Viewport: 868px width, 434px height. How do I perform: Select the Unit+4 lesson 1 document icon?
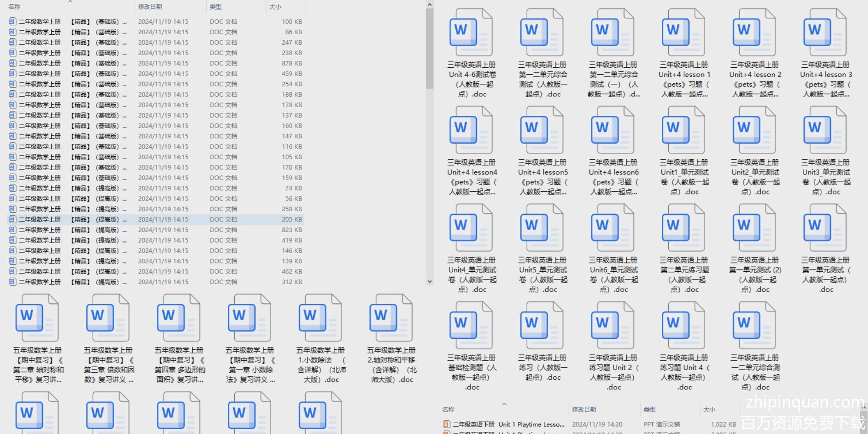pos(684,33)
